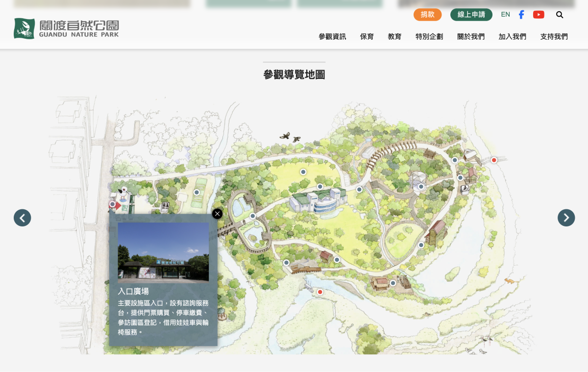This screenshot has height=372, width=588.
Task: Open the 支持我們 menu
Action: click(x=554, y=37)
